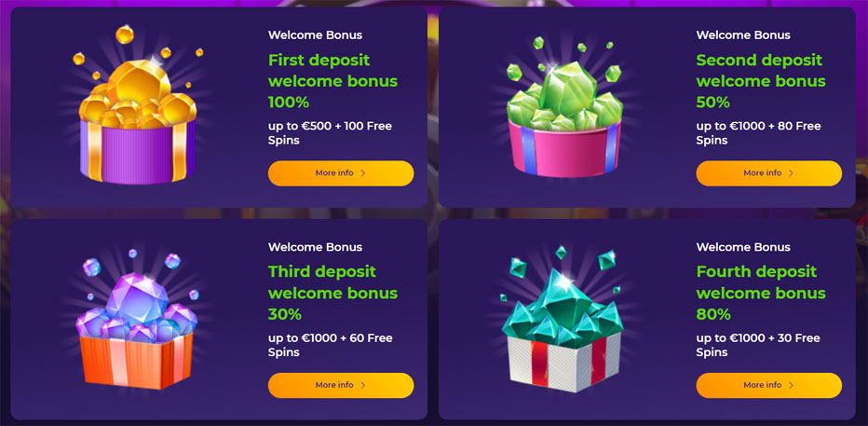868x426 pixels.
Task: Click arrow on Fourth deposit More info
Action: point(791,386)
